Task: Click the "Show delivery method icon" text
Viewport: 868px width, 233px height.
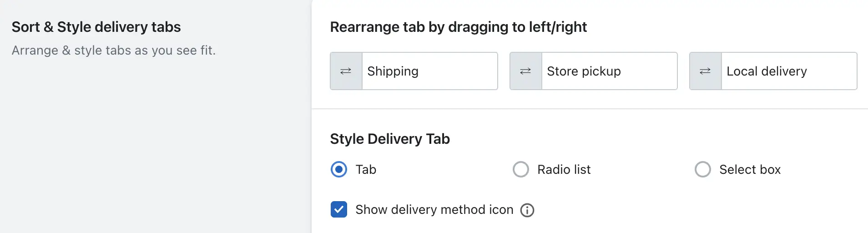Action: pyautogui.click(x=434, y=209)
